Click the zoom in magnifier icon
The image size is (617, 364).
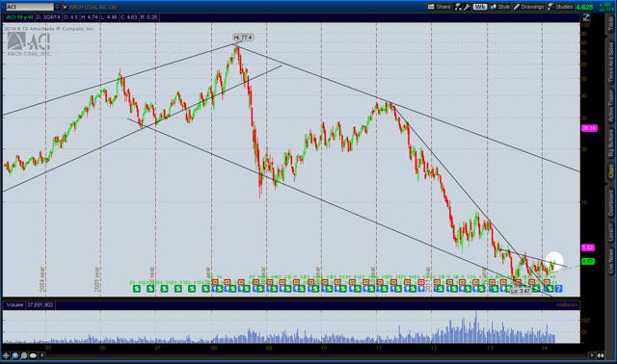15,355
